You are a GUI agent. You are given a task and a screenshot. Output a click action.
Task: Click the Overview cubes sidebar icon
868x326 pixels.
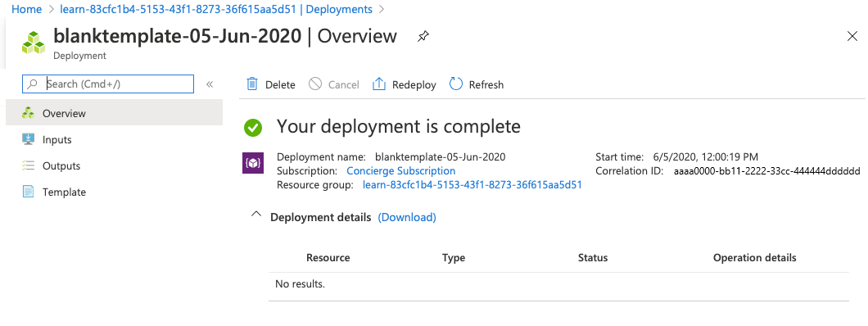pos(28,113)
